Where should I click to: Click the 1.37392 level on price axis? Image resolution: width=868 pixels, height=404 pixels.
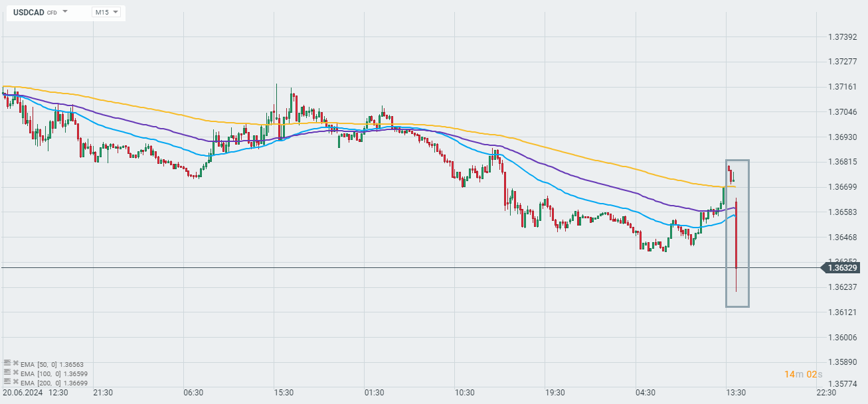842,37
